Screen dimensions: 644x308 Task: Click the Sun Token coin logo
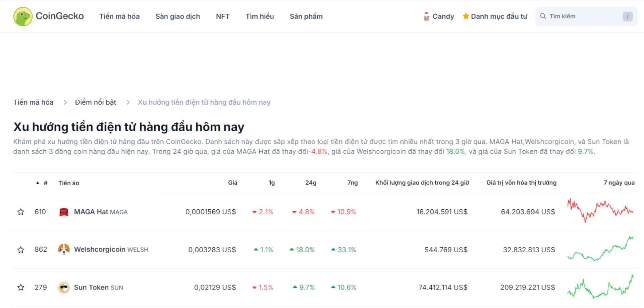click(64, 287)
